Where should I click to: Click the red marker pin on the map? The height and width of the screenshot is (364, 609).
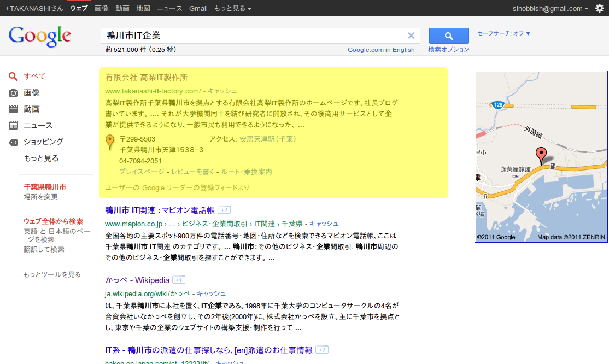(x=541, y=156)
